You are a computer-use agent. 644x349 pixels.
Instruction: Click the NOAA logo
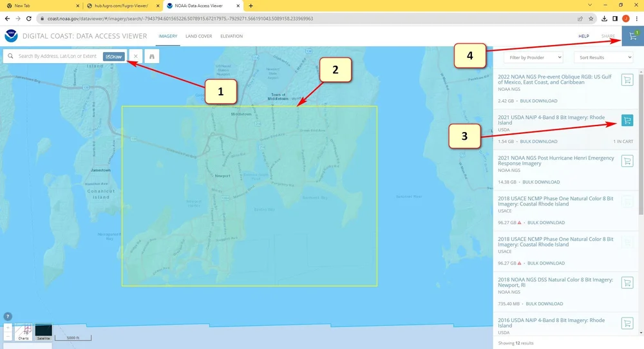click(11, 36)
